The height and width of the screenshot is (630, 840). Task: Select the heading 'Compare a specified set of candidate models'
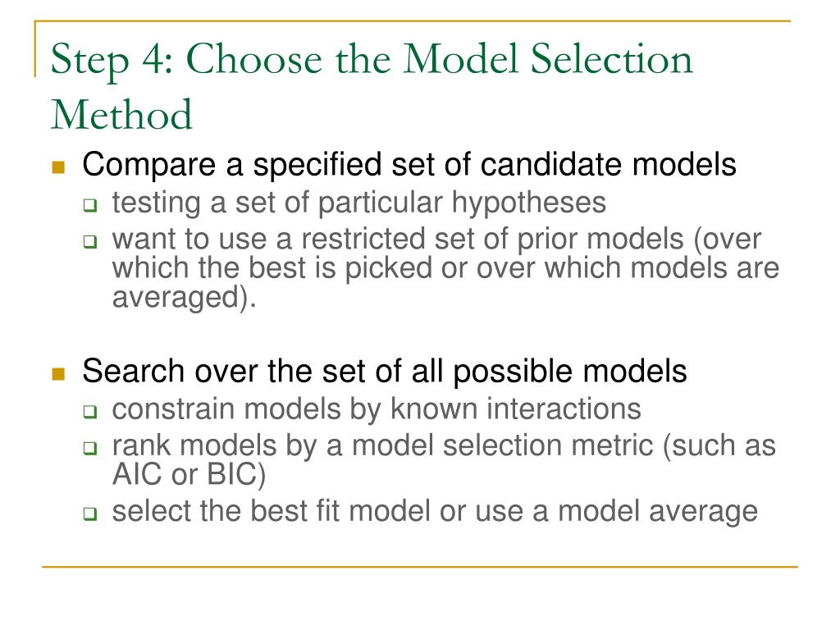pos(409,164)
